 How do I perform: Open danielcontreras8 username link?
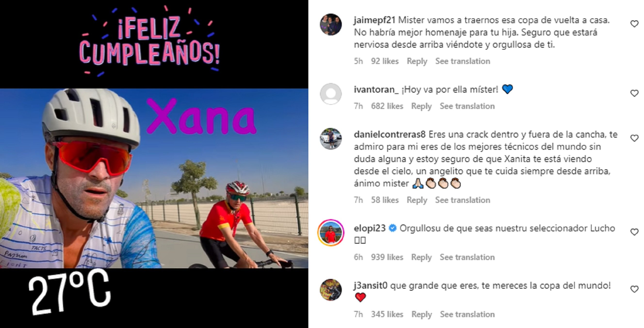click(x=390, y=135)
